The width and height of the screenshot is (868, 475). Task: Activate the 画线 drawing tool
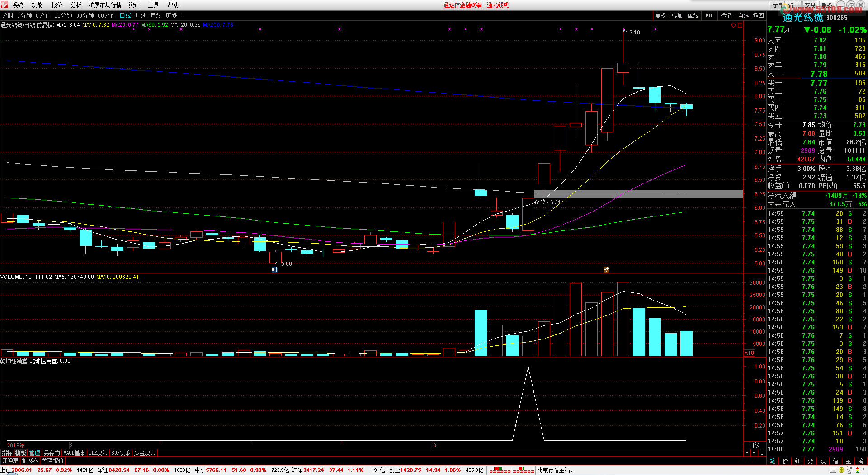(x=693, y=15)
